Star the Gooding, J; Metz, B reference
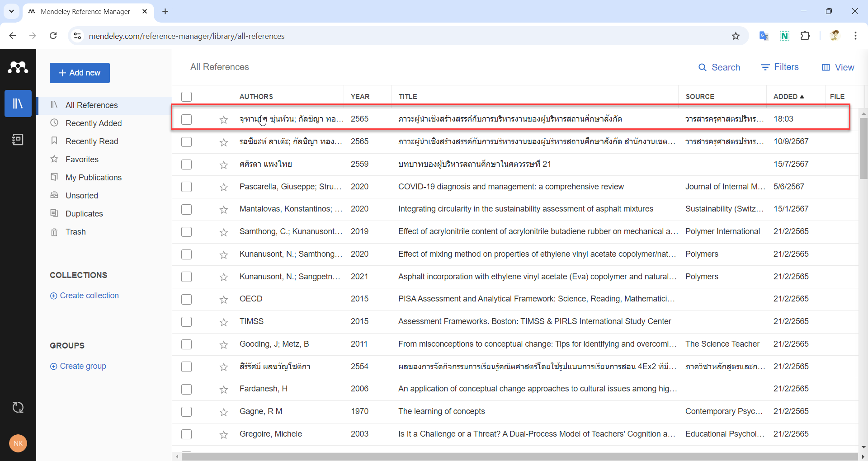 (224, 345)
